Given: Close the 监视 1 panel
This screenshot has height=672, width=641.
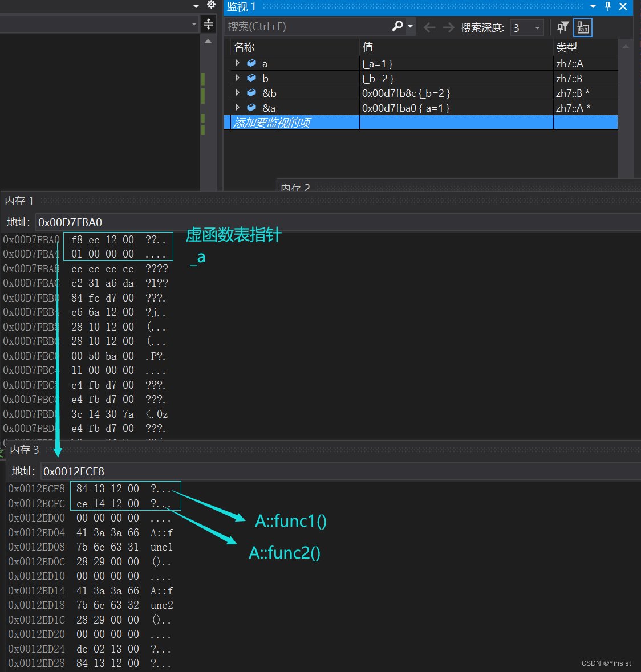Looking at the screenshot, I should click(x=623, y=6).
